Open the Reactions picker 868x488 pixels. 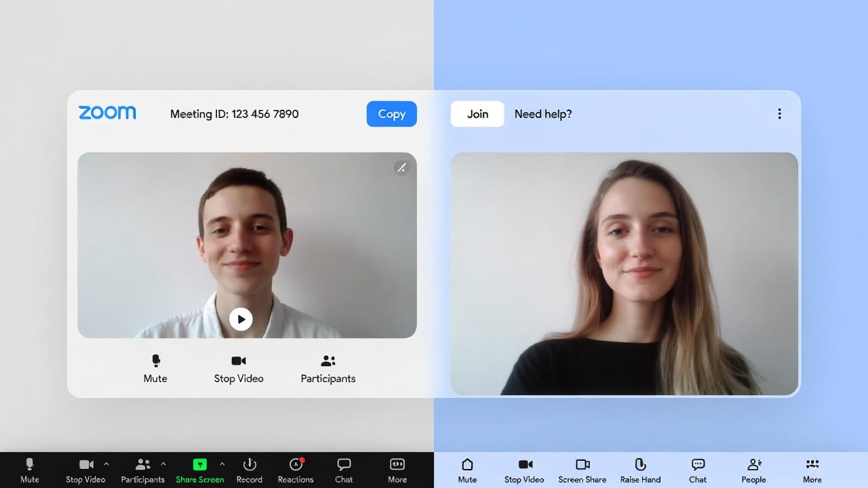295,470
